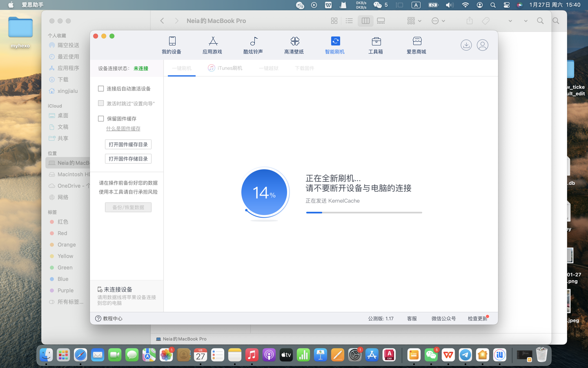588x368 pixels.
Task: Open 客服 customer service link
Action: [412, 319]
